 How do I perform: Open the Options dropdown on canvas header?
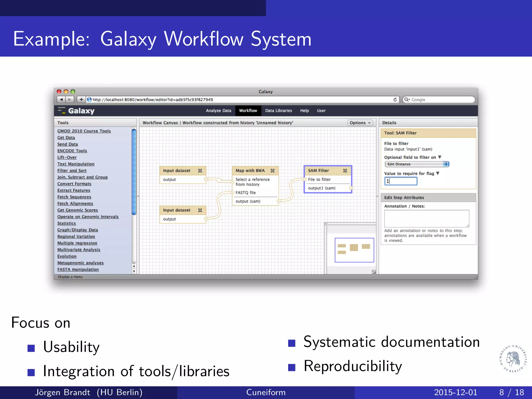pyautogui.click(x=360, y=123)
